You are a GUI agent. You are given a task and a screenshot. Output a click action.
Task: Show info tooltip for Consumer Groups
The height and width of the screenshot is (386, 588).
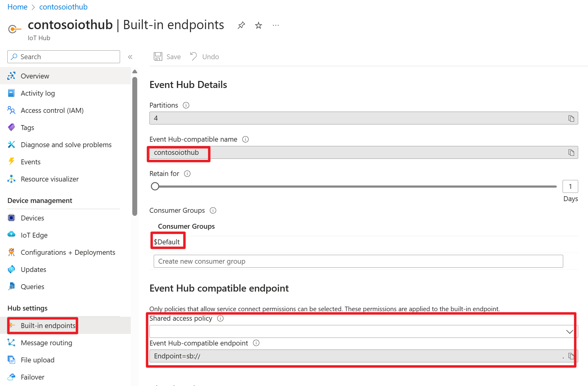(213, 211)
